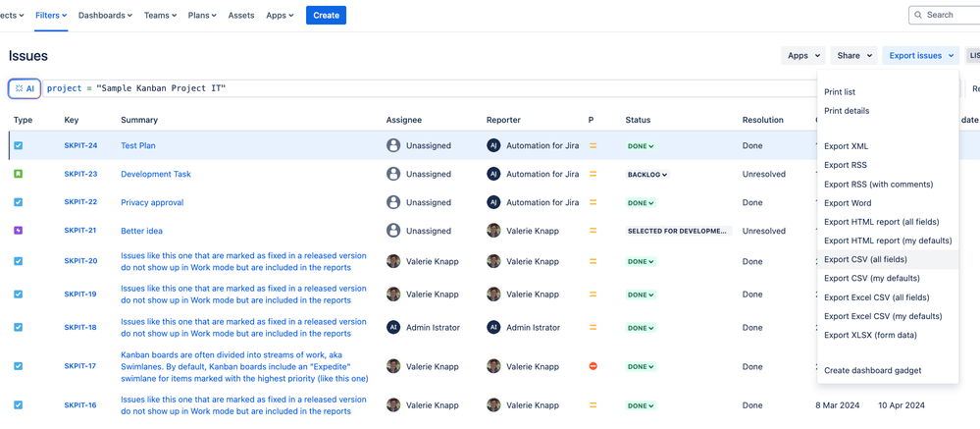Click the medium priority icon for SKPIT-24
Viewport: 980px width, 429px height.
[x=593, y=146]
